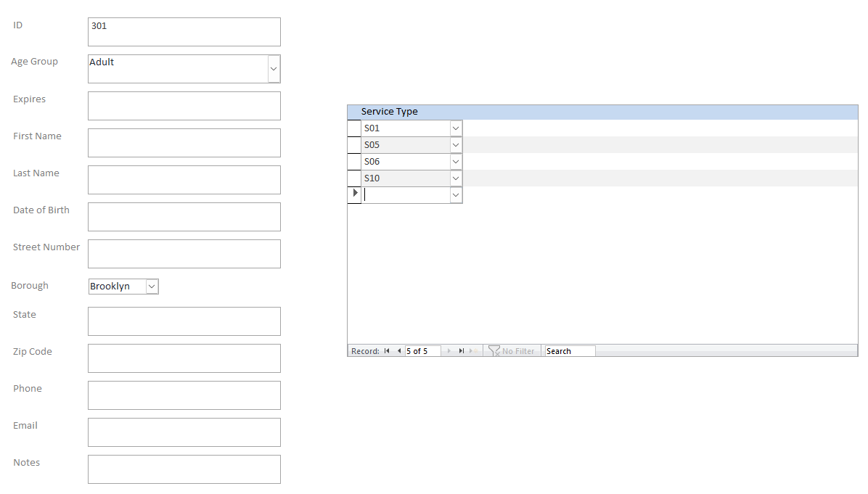Select the S10 row selector
Viewport: 868px width, 494px height.
[x=354, y=178]
